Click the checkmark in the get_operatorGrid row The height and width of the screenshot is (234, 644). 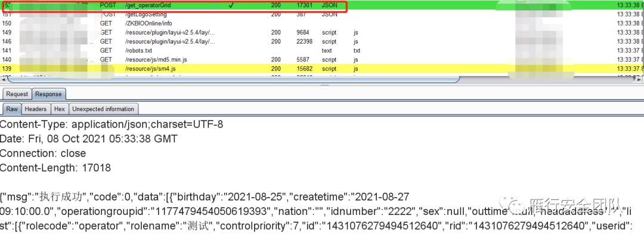coord(231,5)
